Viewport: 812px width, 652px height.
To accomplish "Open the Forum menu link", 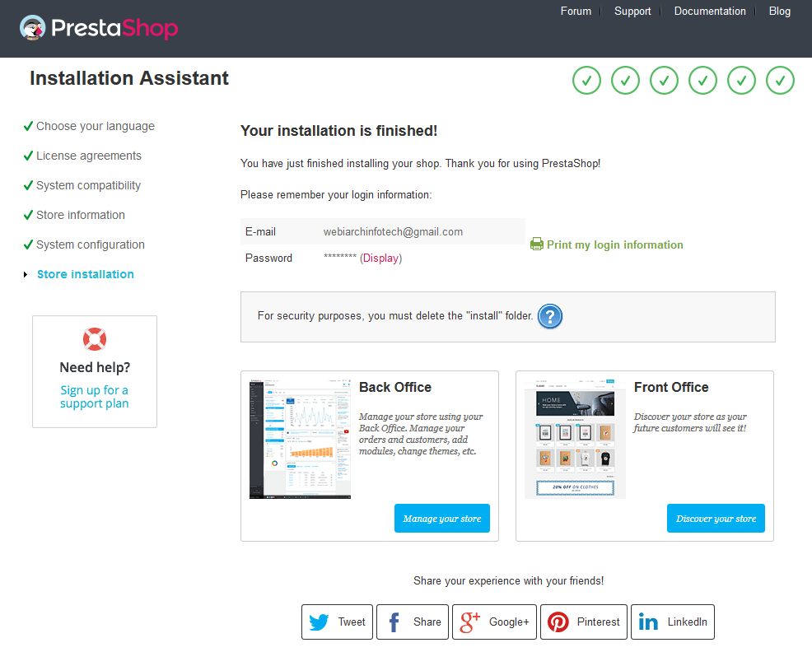I will pos(576,12).
